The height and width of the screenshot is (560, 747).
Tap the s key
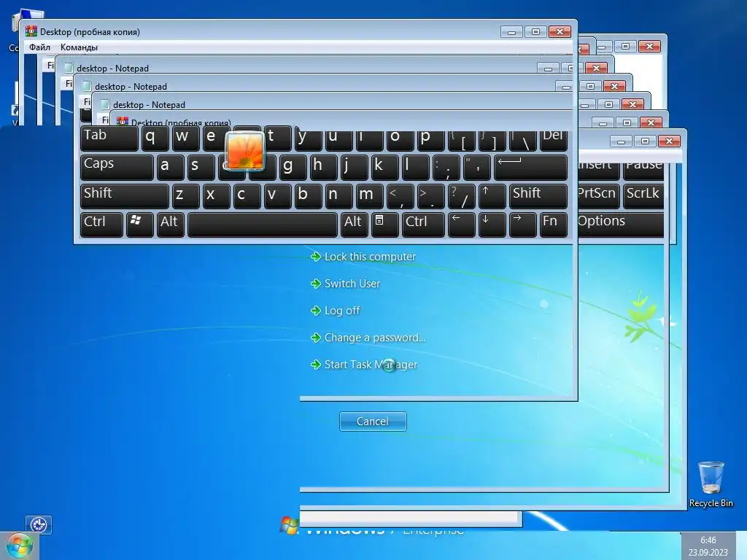point(201,167)
